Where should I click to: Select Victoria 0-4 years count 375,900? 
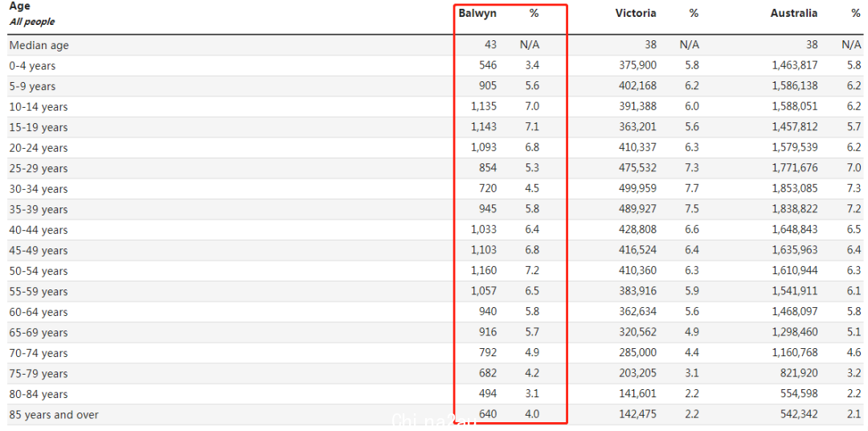click(638, 66)
